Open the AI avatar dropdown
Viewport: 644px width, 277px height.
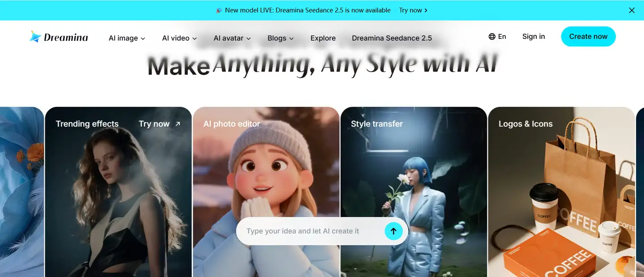(x=232, y=38)
